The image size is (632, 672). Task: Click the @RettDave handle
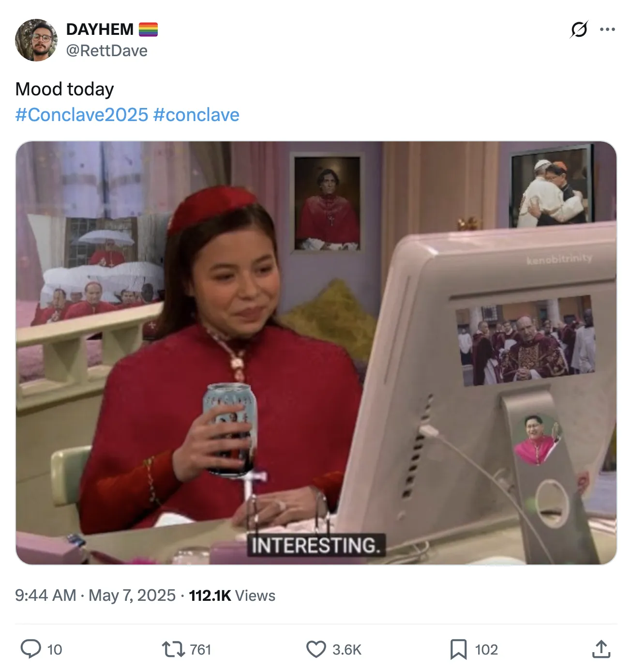click(106, 50)
